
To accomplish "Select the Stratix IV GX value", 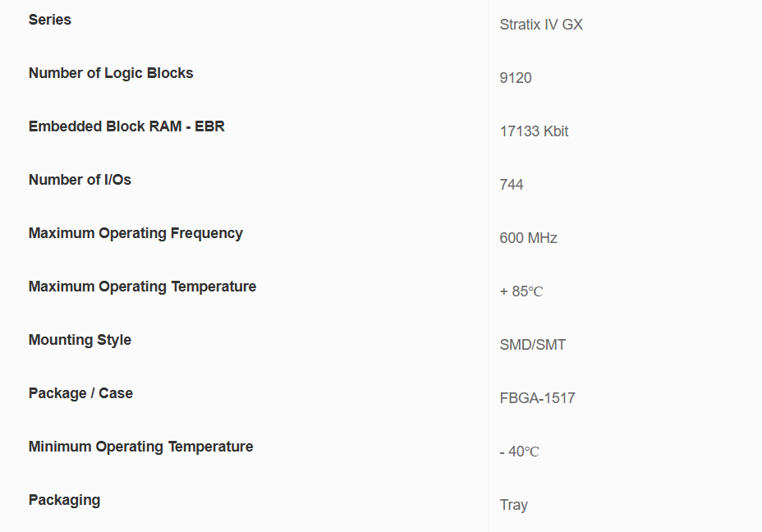I will tap(541, 25).
